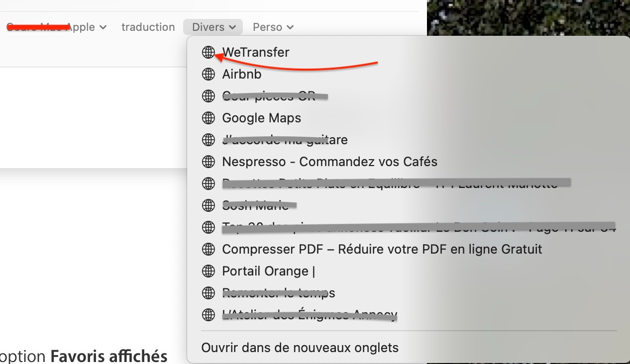Click globe icon next to Airbnb
This screenshot has width=630, height=364.
point(209,74)
